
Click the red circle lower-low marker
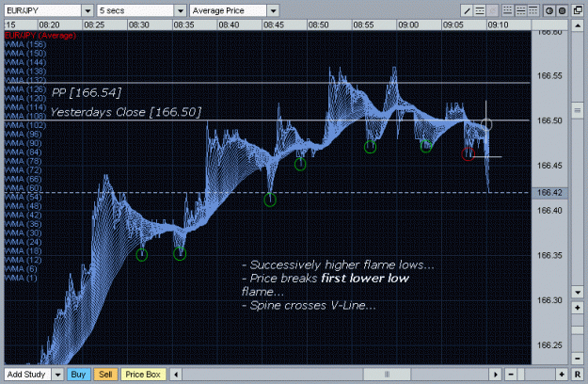coord(468,153)
